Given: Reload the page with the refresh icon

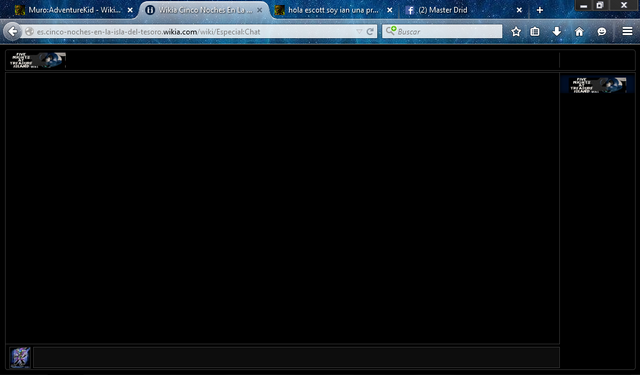Looking at the screenshot, I should [x=370, y=31].
